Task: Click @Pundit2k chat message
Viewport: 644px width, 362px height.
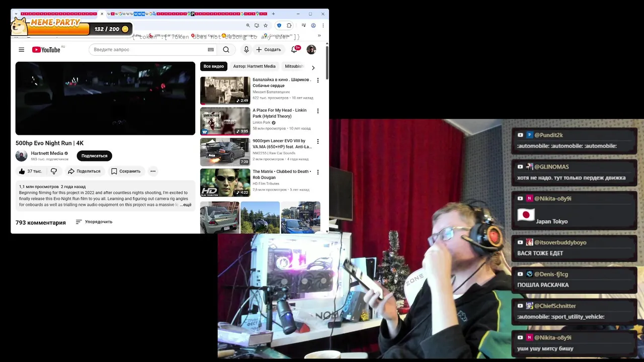Action: [574, 140]
